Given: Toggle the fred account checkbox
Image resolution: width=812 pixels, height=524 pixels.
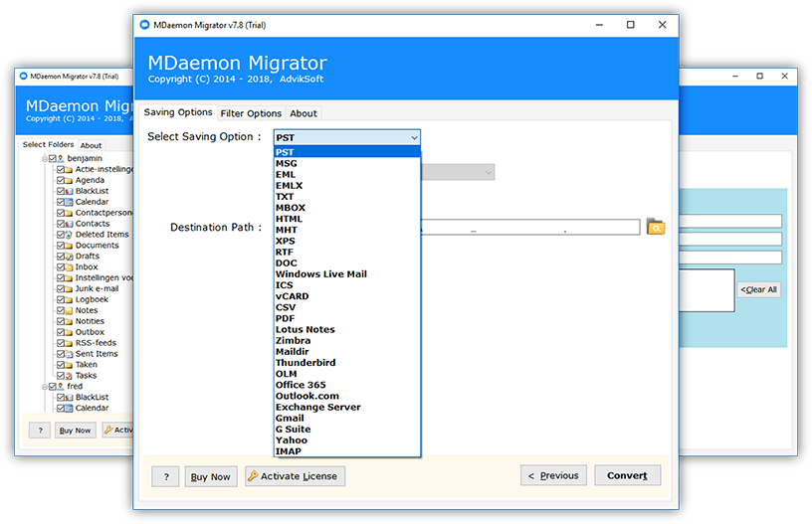Looking at the screenshot, I should pos(53,387).
